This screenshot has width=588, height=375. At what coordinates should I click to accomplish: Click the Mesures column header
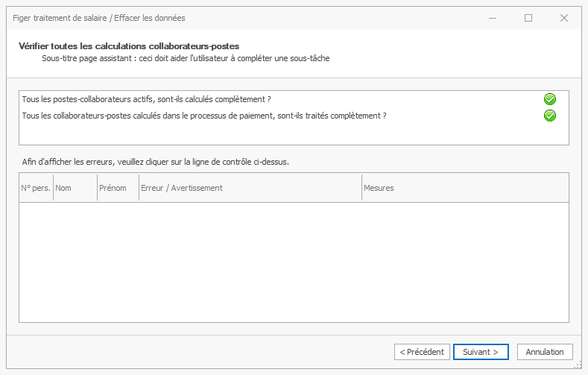coord(464,188)
